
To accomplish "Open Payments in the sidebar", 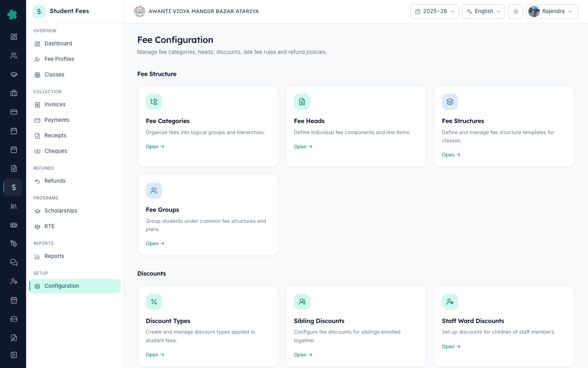I will click(x=75, y=120).
